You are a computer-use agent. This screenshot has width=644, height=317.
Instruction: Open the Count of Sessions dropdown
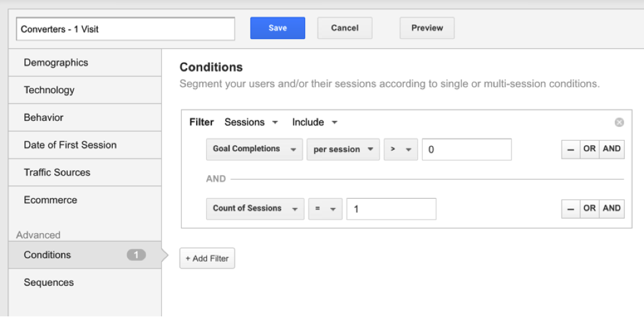pos(256,209)
